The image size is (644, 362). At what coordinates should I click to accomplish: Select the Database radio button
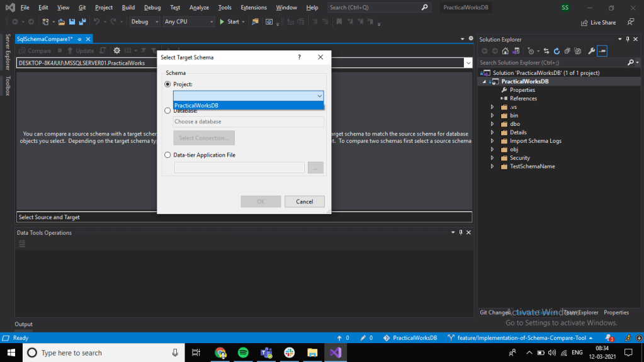click(167, 111)
